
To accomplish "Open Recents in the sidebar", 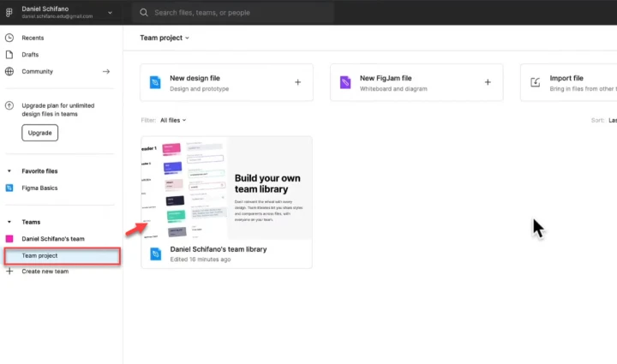I will (x=33, y=38).
